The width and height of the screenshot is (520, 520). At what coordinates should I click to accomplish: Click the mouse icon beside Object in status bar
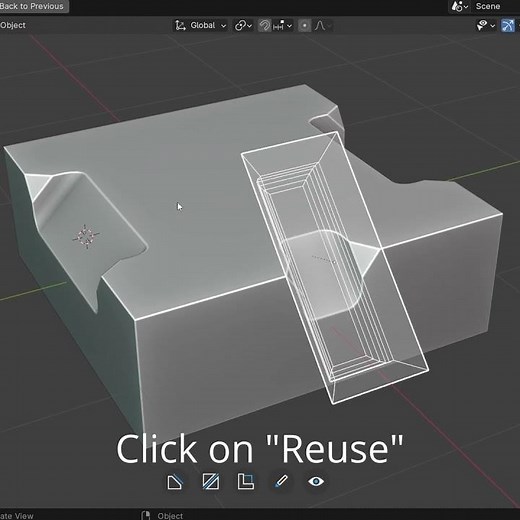pyautogui.click(x=146, y=515)
